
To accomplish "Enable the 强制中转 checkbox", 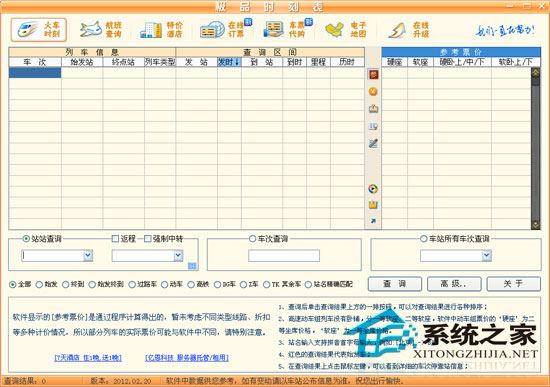I will [x=148, y=239].
